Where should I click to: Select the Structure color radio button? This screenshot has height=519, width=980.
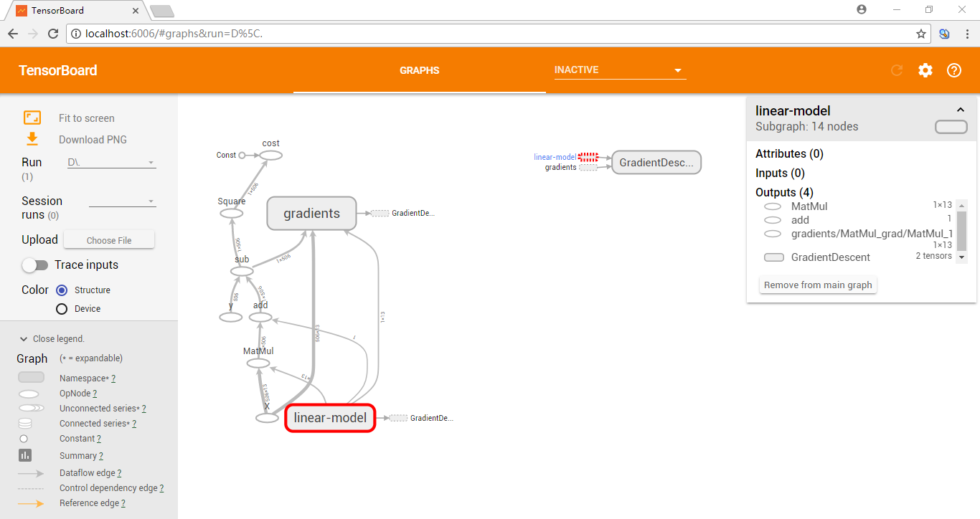coord(62,290)
